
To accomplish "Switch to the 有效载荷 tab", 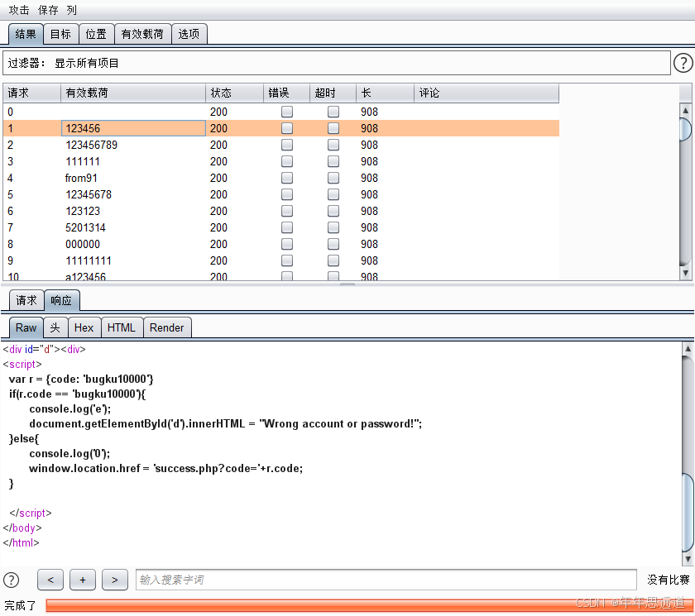I will (142, 34).
